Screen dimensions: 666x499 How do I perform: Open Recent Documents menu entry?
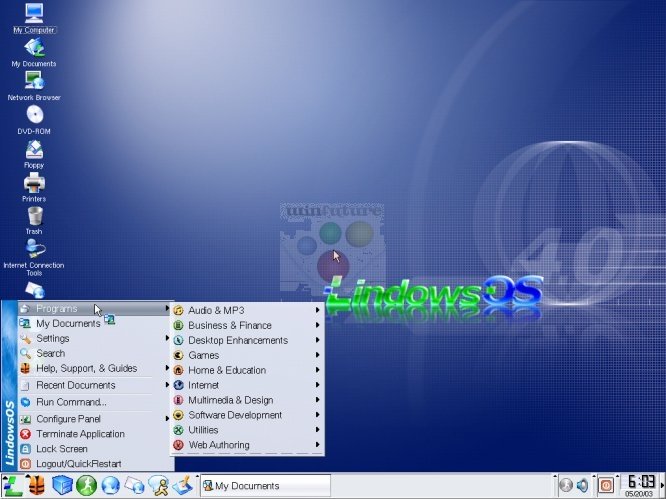pos(94,385)
